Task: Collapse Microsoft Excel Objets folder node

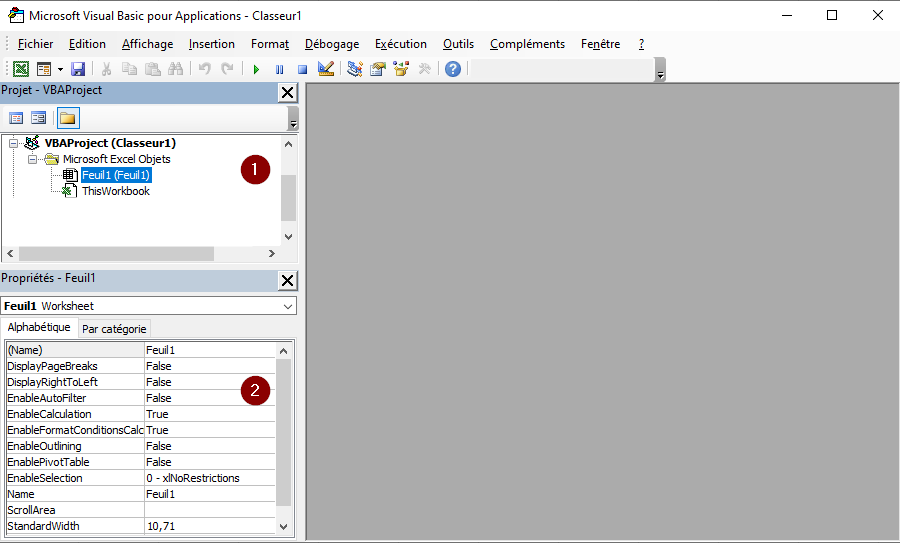Action: (32, 159)
